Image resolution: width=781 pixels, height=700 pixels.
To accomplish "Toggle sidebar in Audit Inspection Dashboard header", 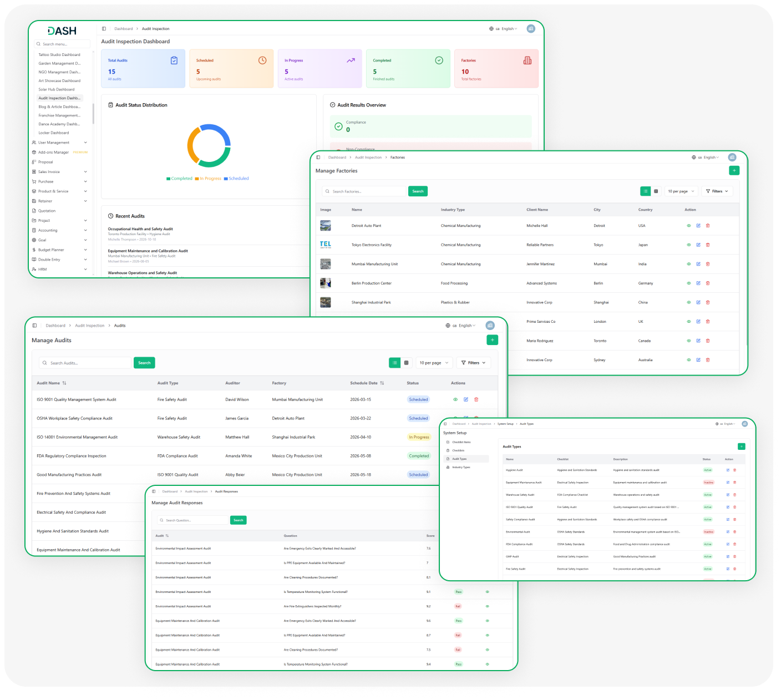I will tap(104, 29).
